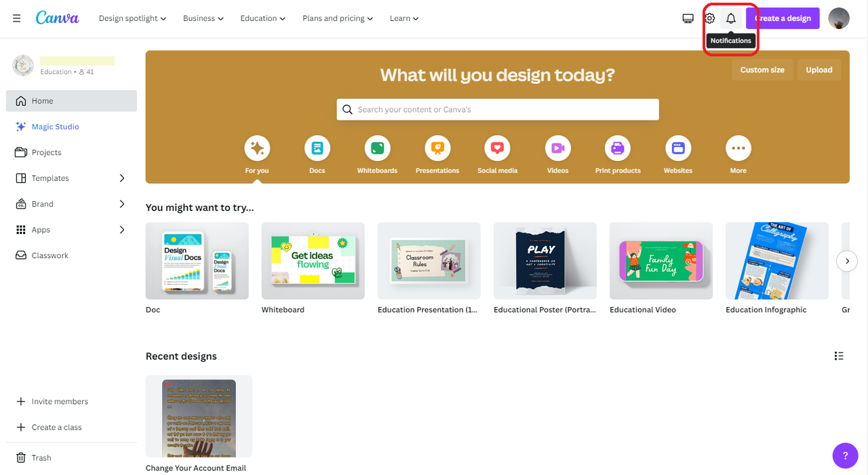Open Trash in the sidebar
868x475 pixels.
pos(71,458)
